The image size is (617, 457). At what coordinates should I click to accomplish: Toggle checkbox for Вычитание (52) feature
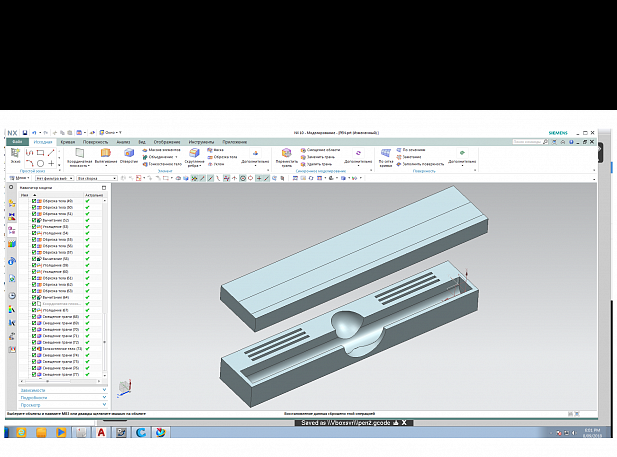click(x=34, y=220)
